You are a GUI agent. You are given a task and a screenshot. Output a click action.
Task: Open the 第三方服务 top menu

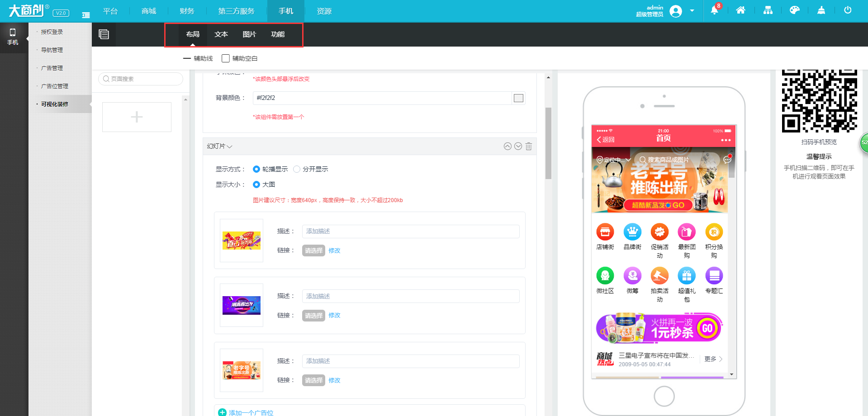click(x=236, y=11)
